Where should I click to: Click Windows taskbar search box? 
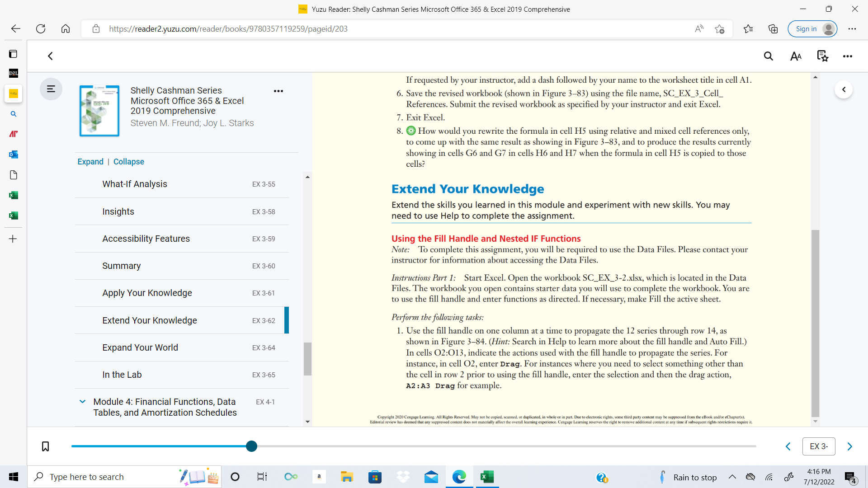tap(124, 477)
